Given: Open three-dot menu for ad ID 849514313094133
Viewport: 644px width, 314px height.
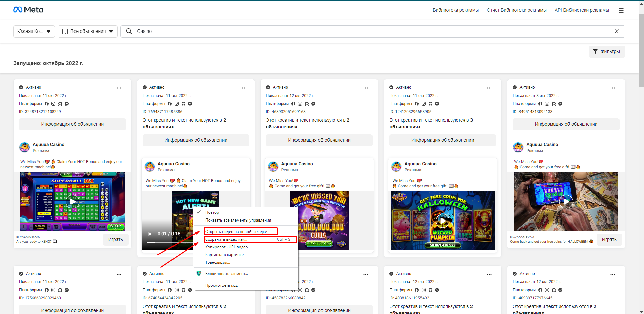Looking at the screenshot, I should [x=613, y=88].
